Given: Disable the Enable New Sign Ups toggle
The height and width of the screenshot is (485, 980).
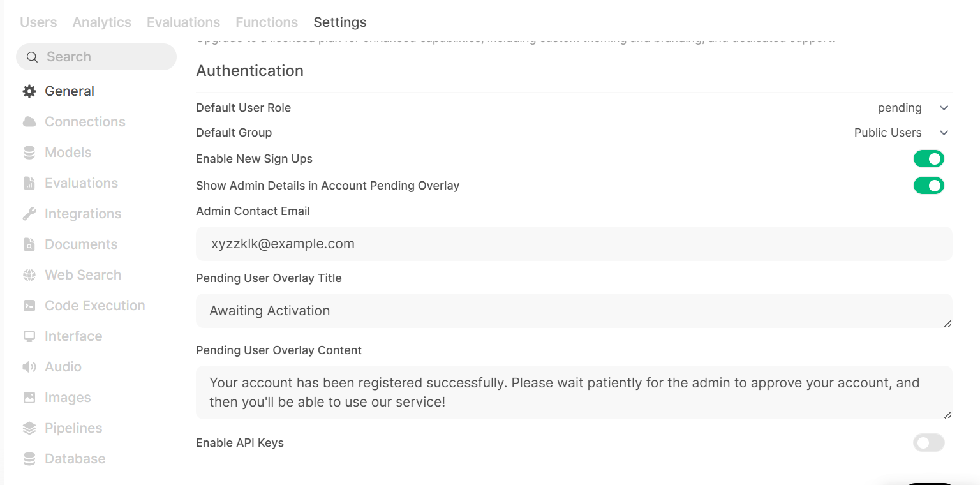Looking at the screenshot, I should point(929,159).
